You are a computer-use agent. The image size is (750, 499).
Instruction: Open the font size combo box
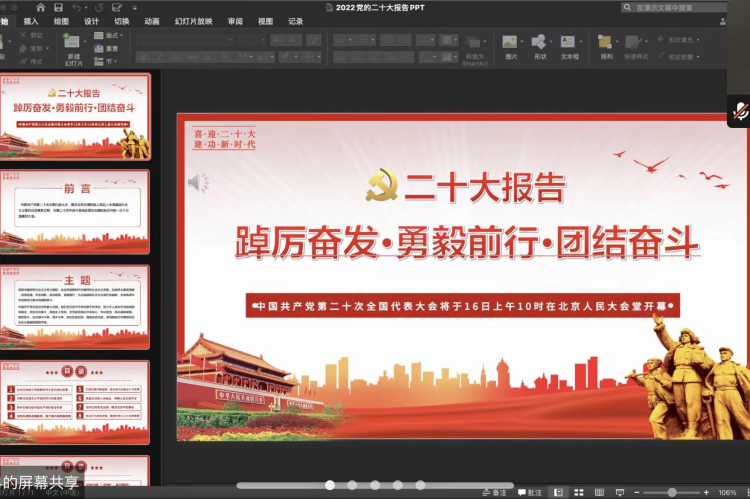click(252, 40)
